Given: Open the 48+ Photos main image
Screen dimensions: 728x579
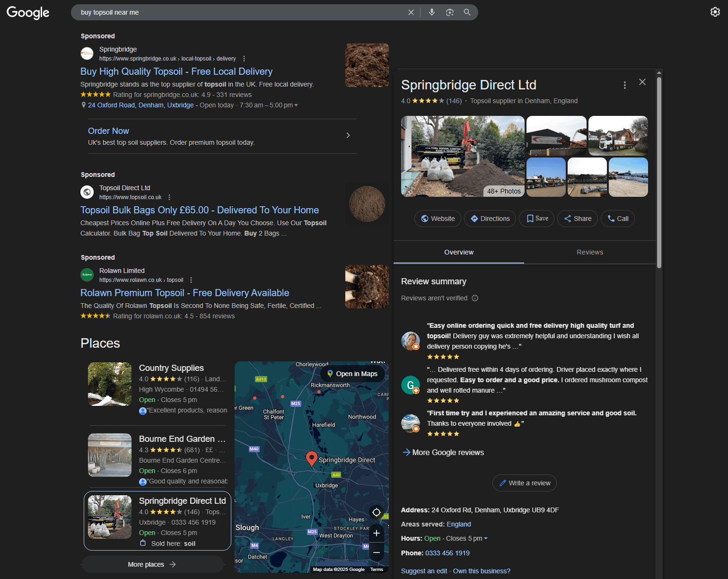Looking at the screenshot, I should coord(463,156).
